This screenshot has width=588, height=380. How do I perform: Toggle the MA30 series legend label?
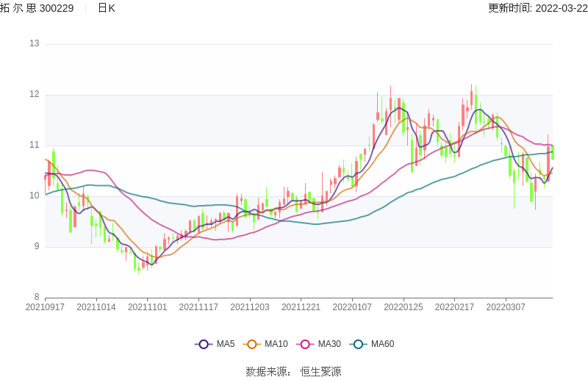(329, 344)
